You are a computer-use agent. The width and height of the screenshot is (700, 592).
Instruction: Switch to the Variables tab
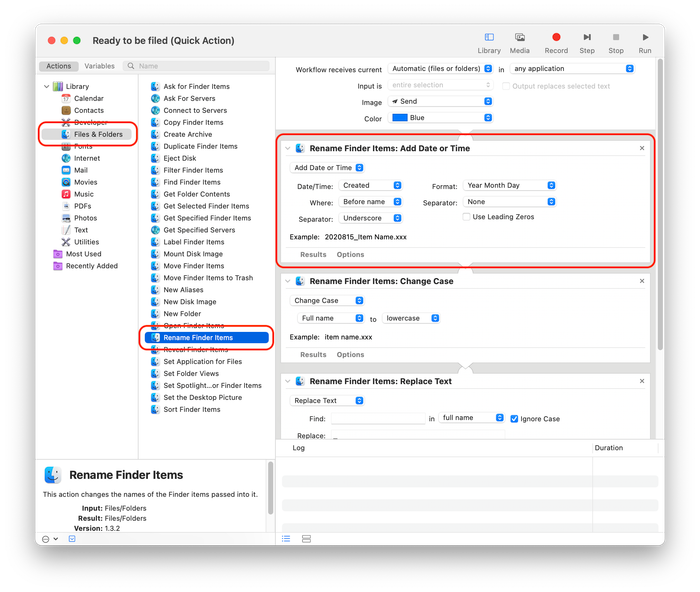(99, 66)
